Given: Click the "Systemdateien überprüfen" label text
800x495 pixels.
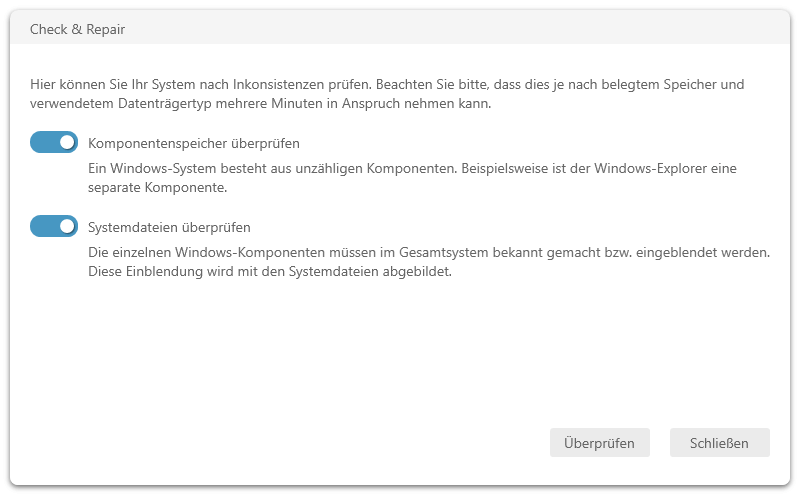Looking at the screenshot, I should [x=169, y=227].
